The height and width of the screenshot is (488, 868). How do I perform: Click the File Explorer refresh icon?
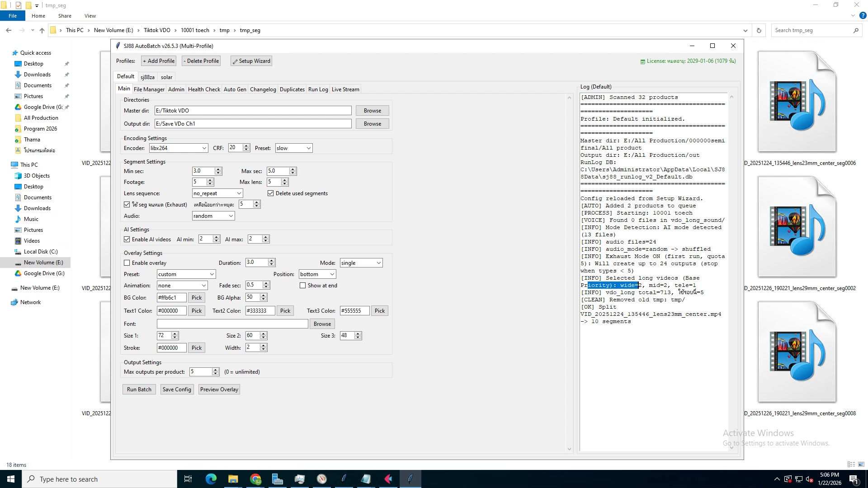point(759,30)
